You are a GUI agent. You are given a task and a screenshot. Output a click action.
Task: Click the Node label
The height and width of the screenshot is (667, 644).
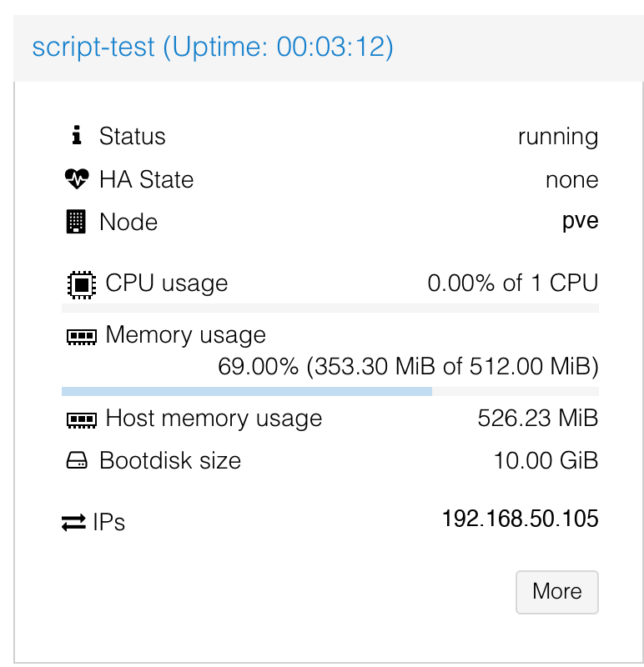128,222
